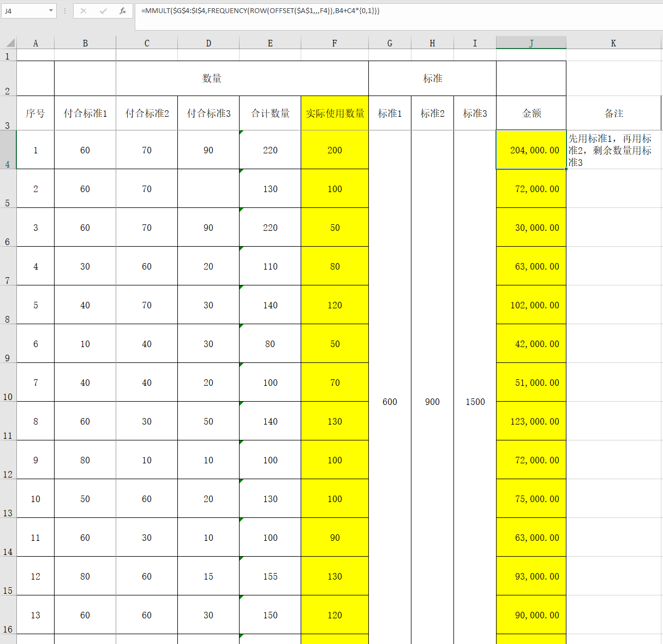Click the Enter checkmark formula bar icon

pyautogui.click(x=103, y=10)
